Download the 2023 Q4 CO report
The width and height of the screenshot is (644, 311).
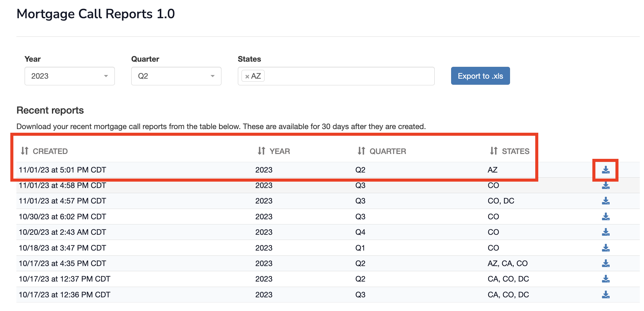605,232
